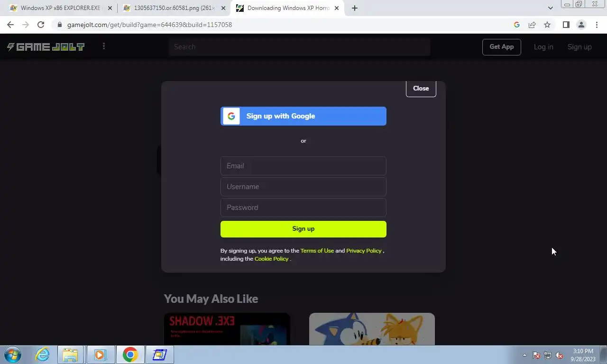Click the Log in link
Screen dimensions: 607x364
pos(543,47)
